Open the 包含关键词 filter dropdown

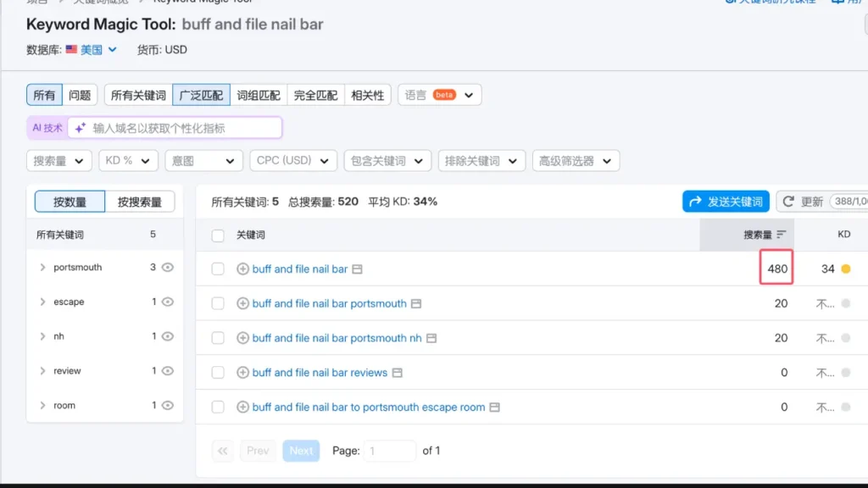coord(387,161)
